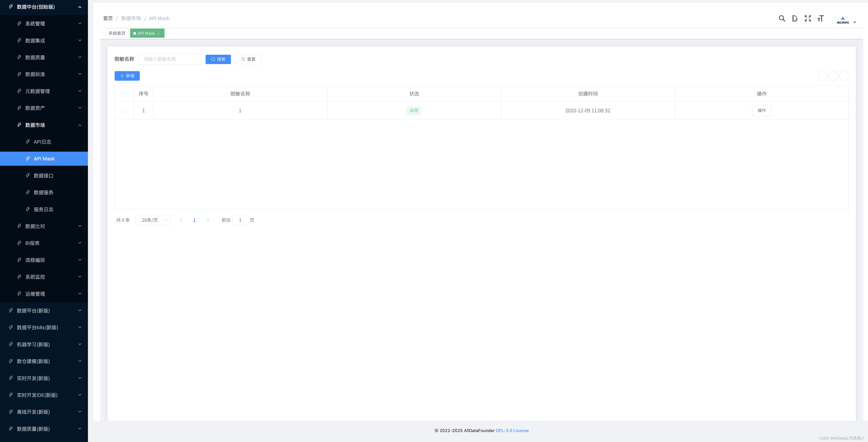Image resolution: width=868 pixels, height=442 pixels.
Task: Open the documentation file icon
Action: [795, 19]
